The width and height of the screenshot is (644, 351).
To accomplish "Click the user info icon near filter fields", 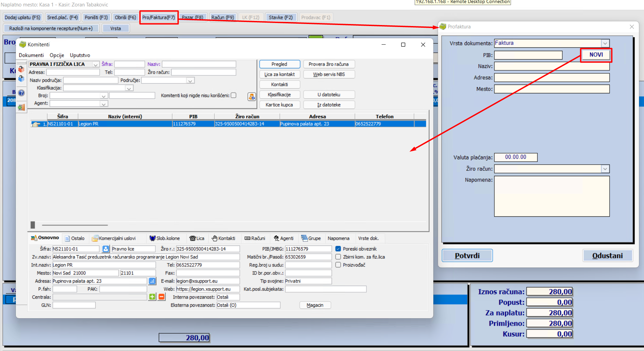I will [252, 97].
